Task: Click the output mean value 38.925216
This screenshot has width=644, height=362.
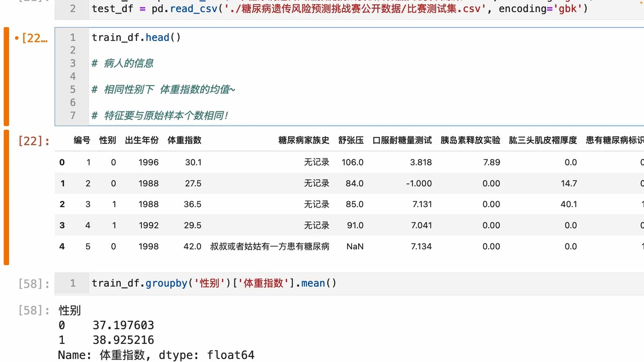Action: pos(123,340)
